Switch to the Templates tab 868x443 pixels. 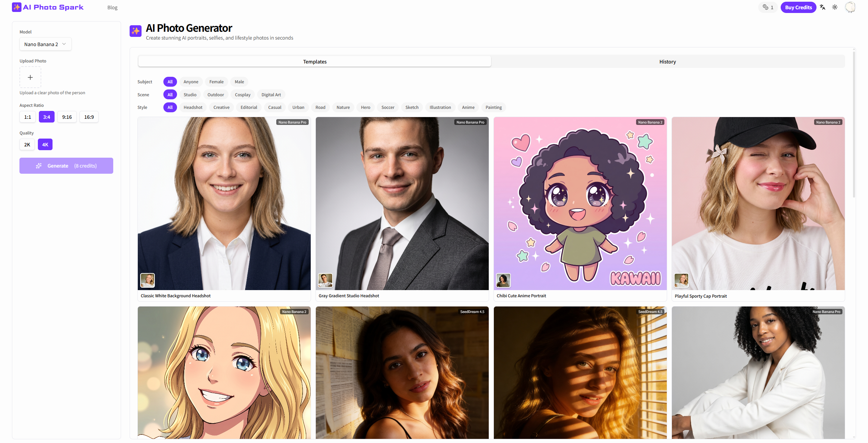click(315, 62)
